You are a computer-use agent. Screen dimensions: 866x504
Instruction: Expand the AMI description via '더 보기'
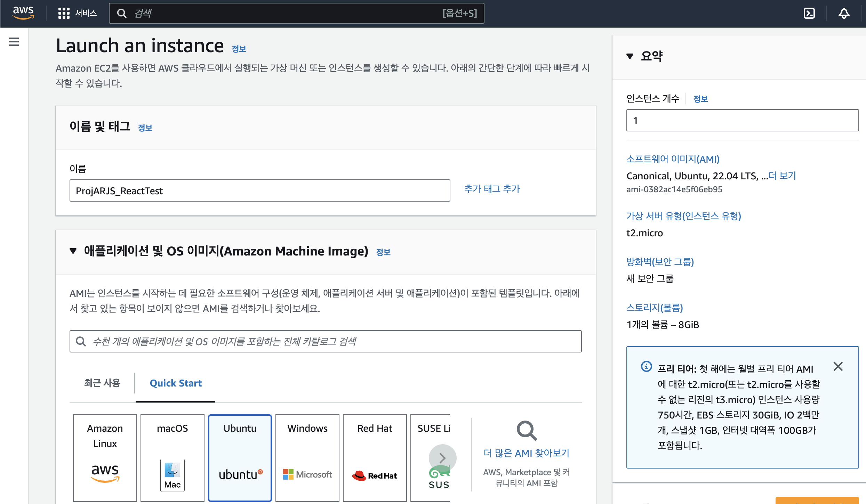point(782,176)
